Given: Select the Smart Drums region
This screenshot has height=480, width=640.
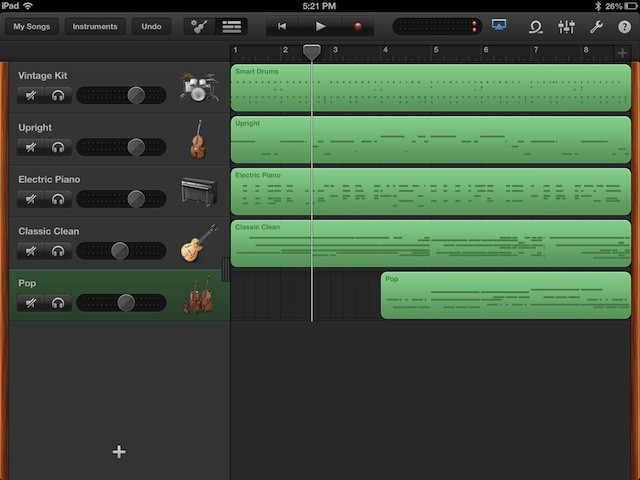Looking at the screenshot, I should click(x=431, y=88).
